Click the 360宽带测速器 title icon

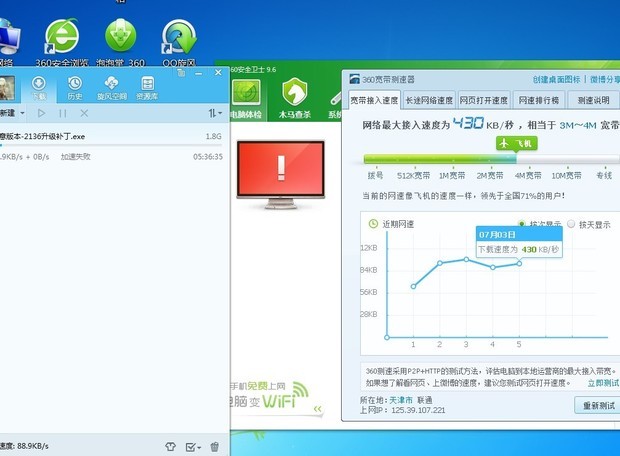pyautogui.click(x=354, y=79)
